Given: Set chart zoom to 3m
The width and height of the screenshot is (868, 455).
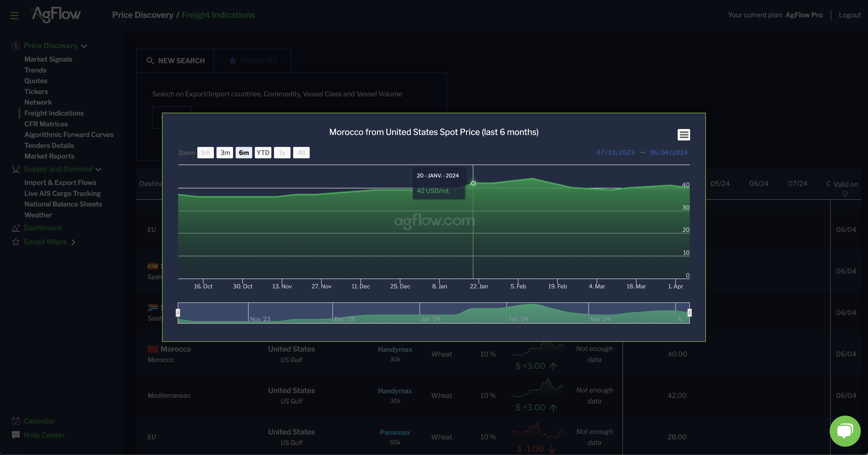Looking at the screenshot, I should 225,153.
